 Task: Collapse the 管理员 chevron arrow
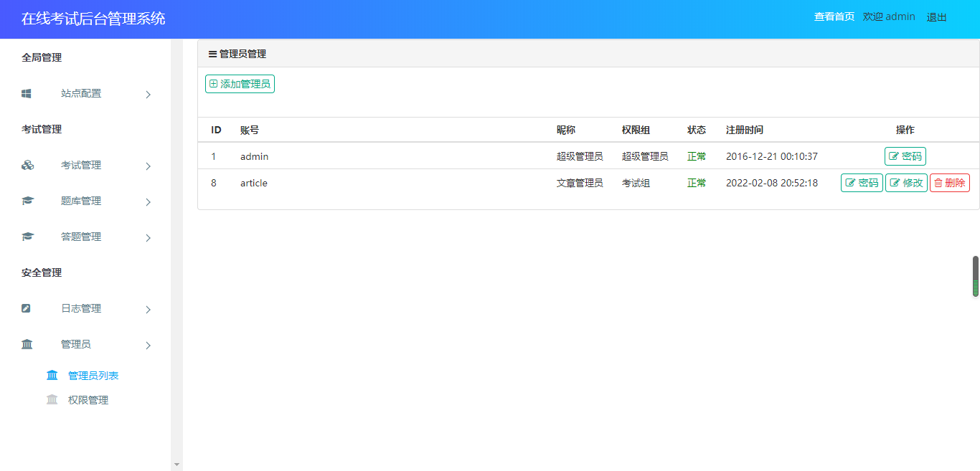[149, 346]
